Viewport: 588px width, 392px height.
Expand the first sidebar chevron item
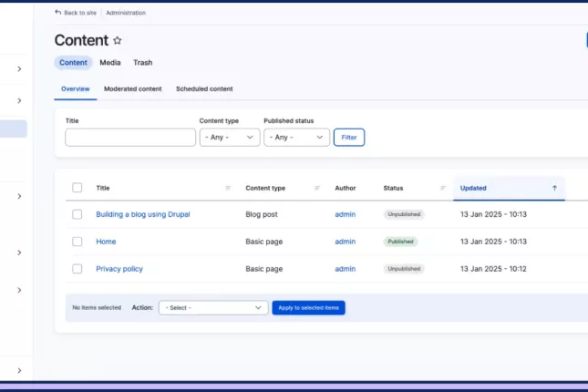pos(19,69)
